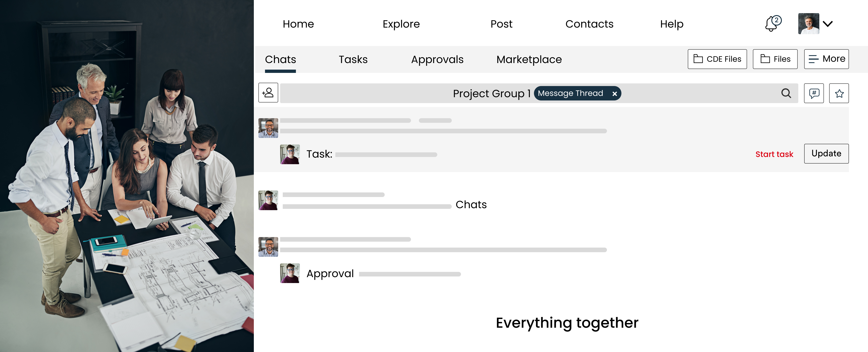Click the task assignee avatar icon
Viewport: 868px width, 352px height.
(x=290, y=154)
